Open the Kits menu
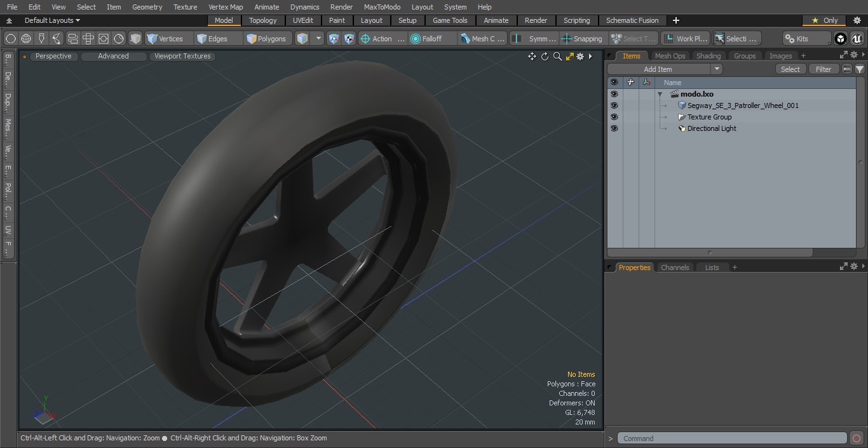The height and width of the screenshot is (448, 868). [806, 39]
